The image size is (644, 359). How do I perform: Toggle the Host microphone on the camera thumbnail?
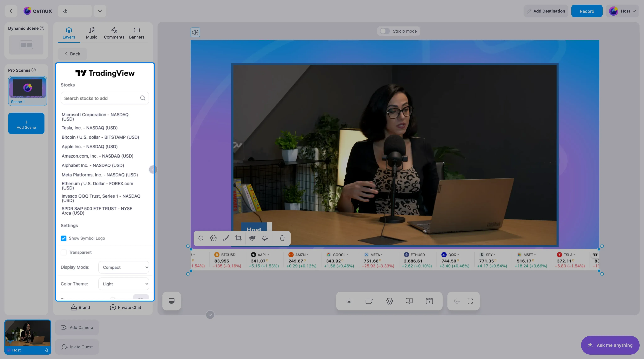[x=47, y=350]
